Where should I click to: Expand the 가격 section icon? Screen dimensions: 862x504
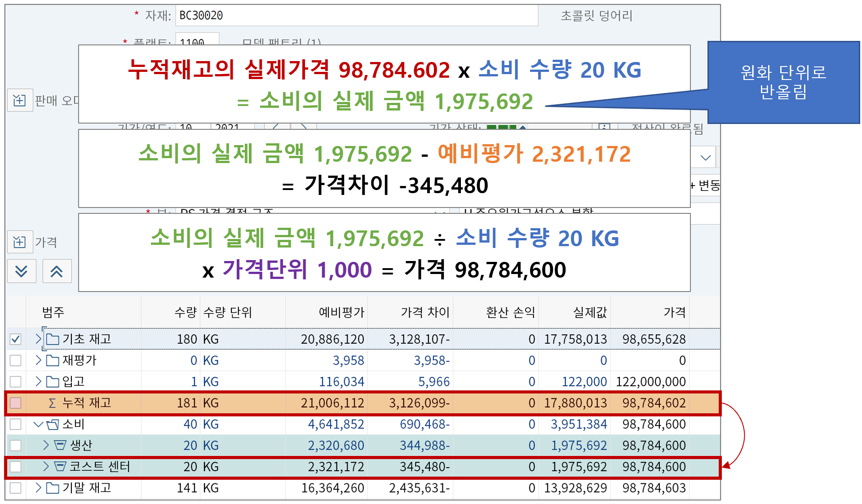tap(20, 242)
